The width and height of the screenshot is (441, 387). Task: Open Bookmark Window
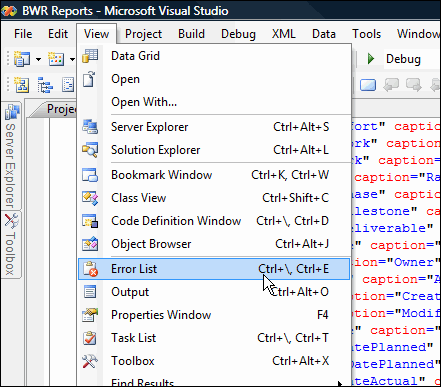coord(214,175)
